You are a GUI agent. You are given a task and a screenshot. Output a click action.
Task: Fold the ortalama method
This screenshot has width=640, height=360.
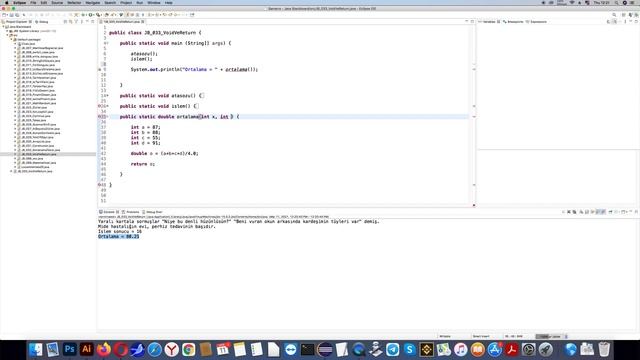pos(107,117)
